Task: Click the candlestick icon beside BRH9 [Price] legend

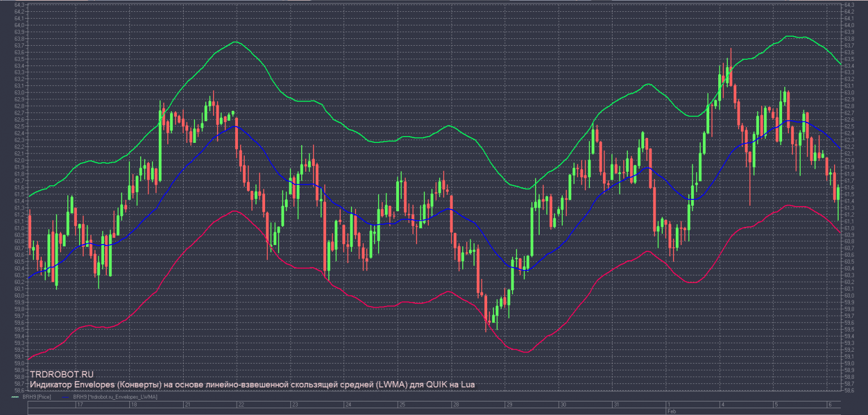Action: point(15,397)
